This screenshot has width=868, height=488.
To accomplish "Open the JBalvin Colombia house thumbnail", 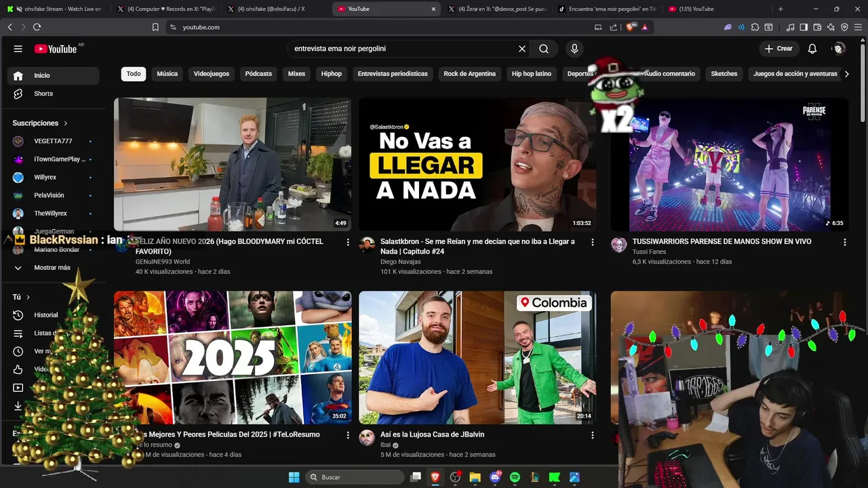I will tap(477, 358).
